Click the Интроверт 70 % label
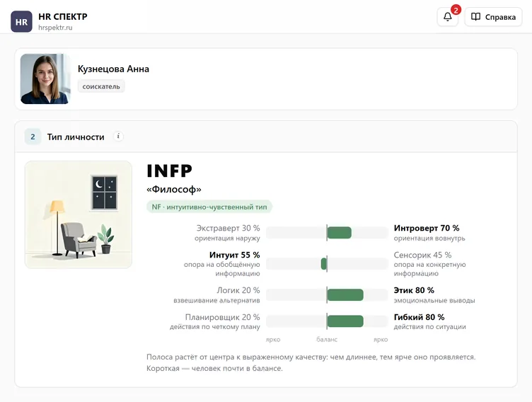Image resolution: width=532 pixels, height=402 pixels. [427, 228]
